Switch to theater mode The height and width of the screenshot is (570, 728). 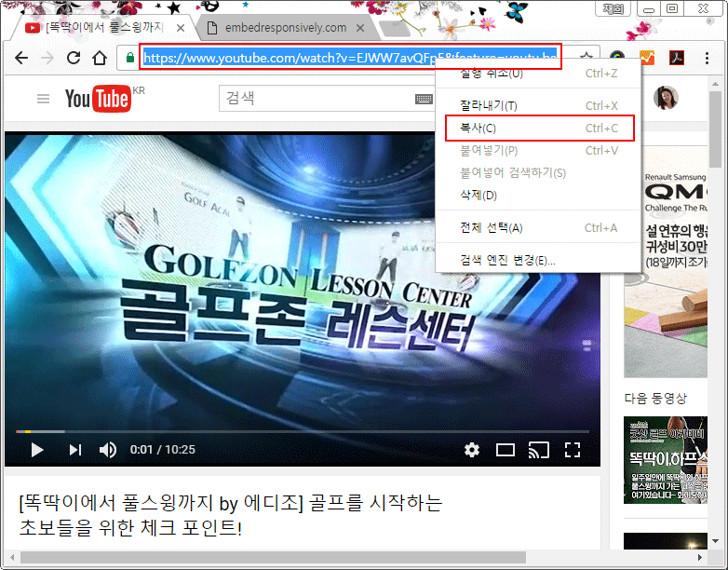click(506, 450)
